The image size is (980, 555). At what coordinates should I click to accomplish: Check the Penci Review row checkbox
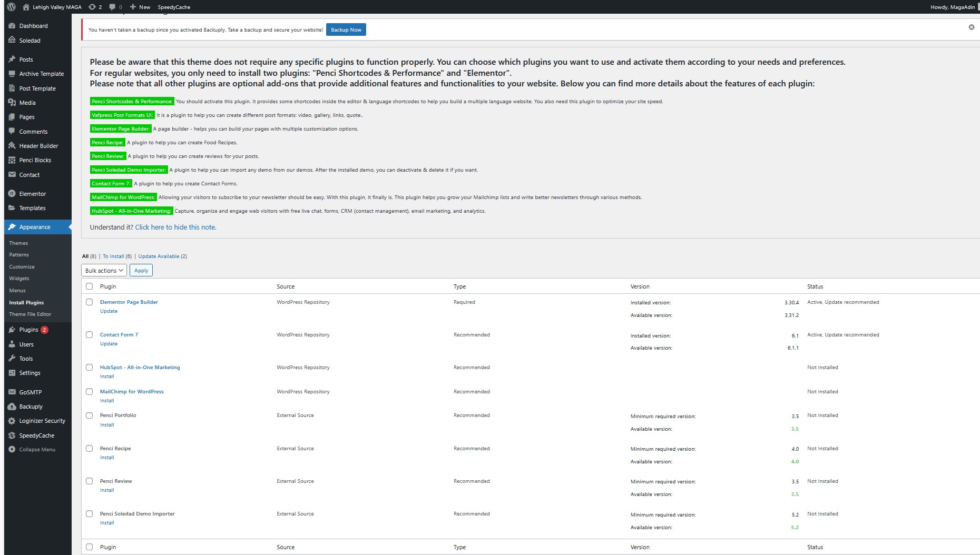pyautogui.click(x=89, y=481)
